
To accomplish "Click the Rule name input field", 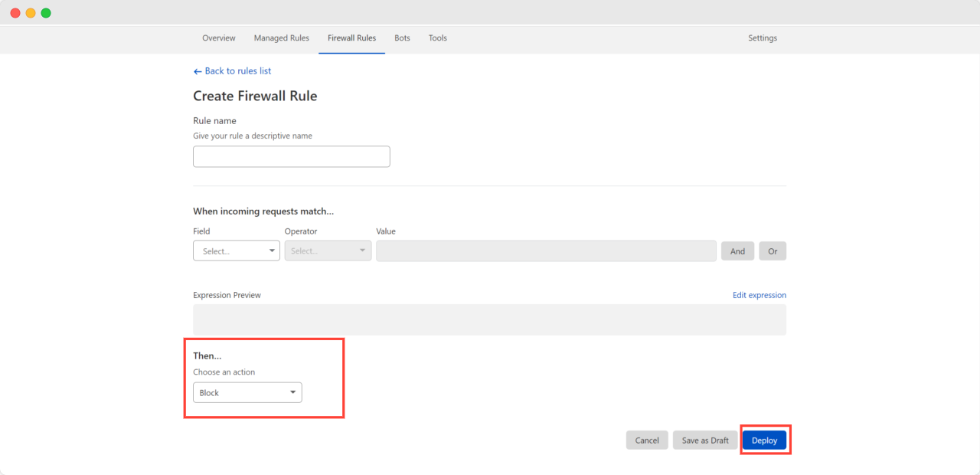I will pyautogui.click(x=291, y=156).
